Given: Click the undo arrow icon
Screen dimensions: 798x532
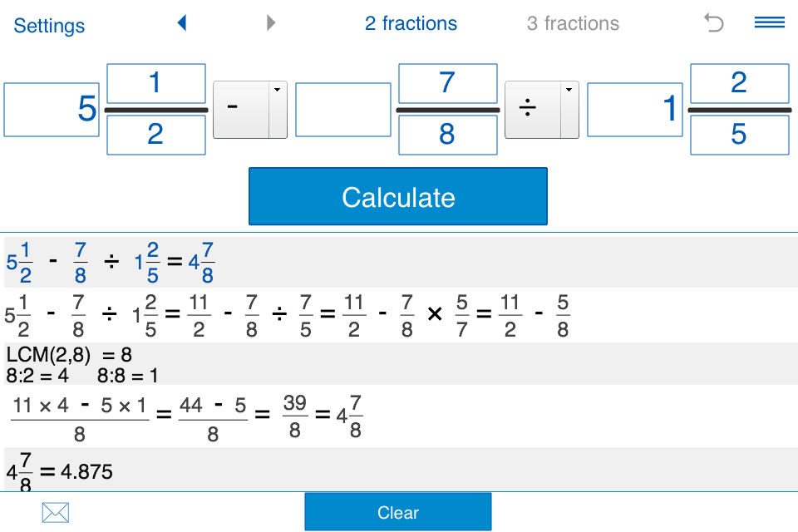Looking at the screenshot, I should pos(713,23).
